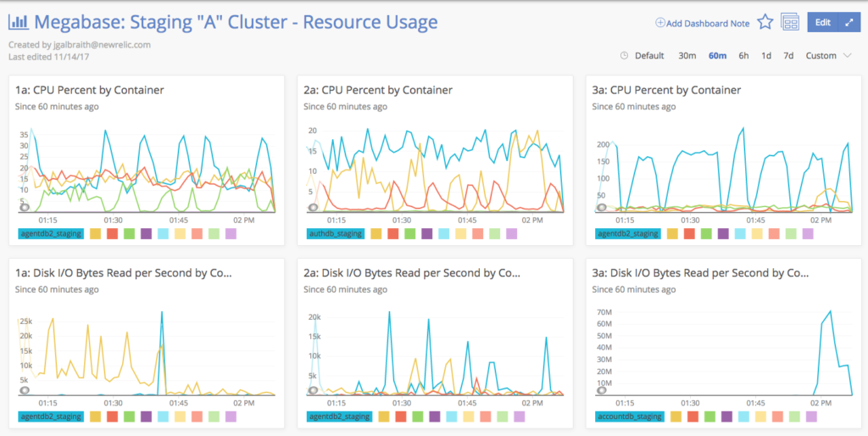Toggle agentdb2_staging legend in 1a Disk I/O chart
The image size is (868, 436).
[51, 416]
